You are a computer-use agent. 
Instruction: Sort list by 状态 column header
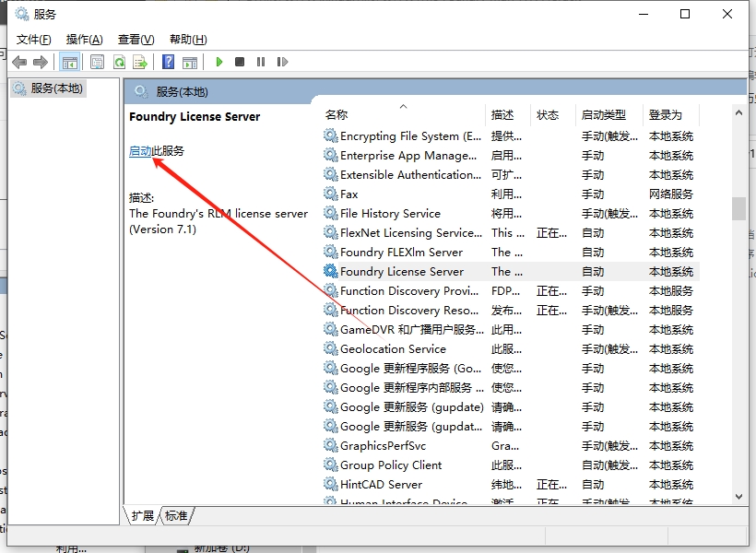548,115
